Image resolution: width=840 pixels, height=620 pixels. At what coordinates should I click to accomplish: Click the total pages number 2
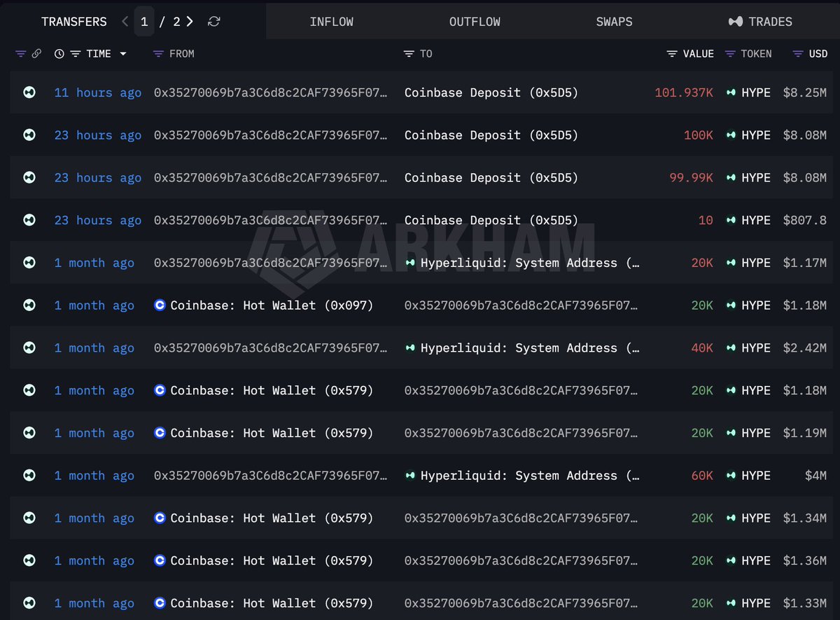176,22
